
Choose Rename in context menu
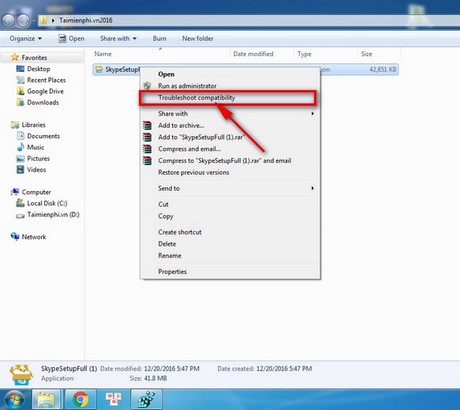click(170, 256)
